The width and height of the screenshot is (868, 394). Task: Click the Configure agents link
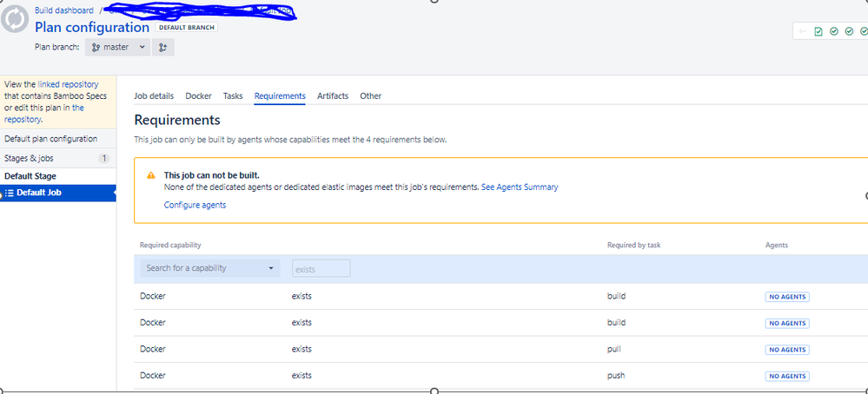tap(195, 205)
